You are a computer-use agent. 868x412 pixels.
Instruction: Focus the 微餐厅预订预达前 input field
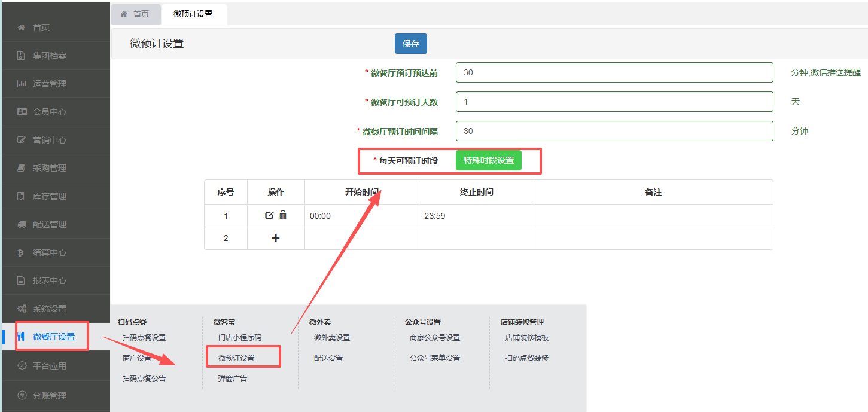point(614,72)
